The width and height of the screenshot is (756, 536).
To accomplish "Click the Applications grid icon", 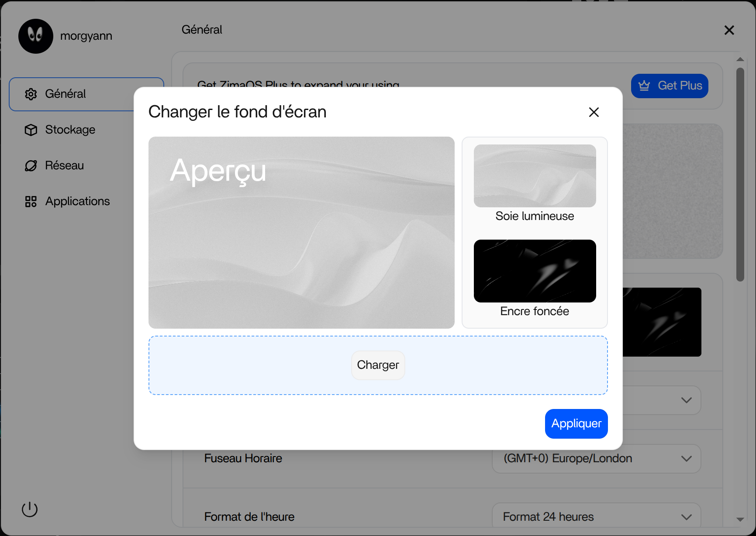I will [x=31, y=202].
